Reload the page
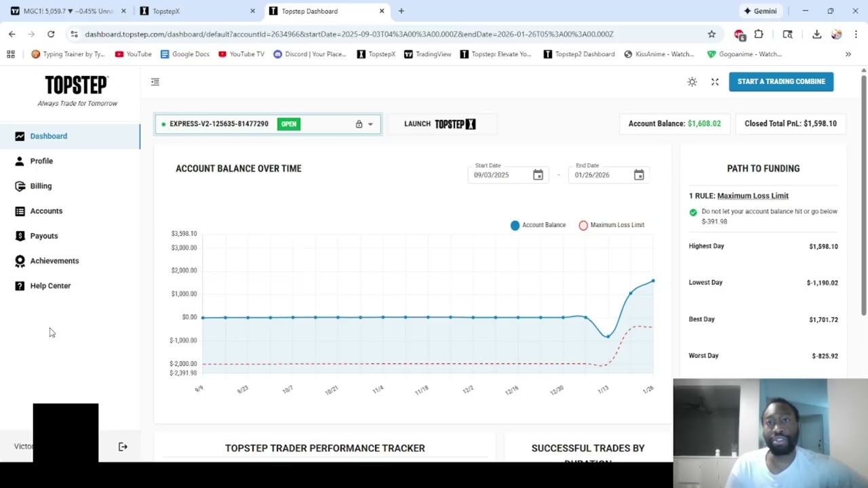868x488 pixels. [51, 34]
